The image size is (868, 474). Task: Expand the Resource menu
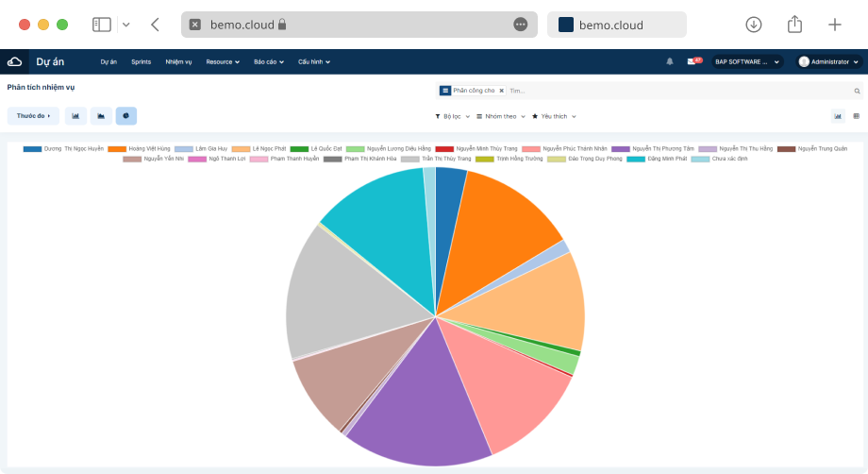coord(223,62)
